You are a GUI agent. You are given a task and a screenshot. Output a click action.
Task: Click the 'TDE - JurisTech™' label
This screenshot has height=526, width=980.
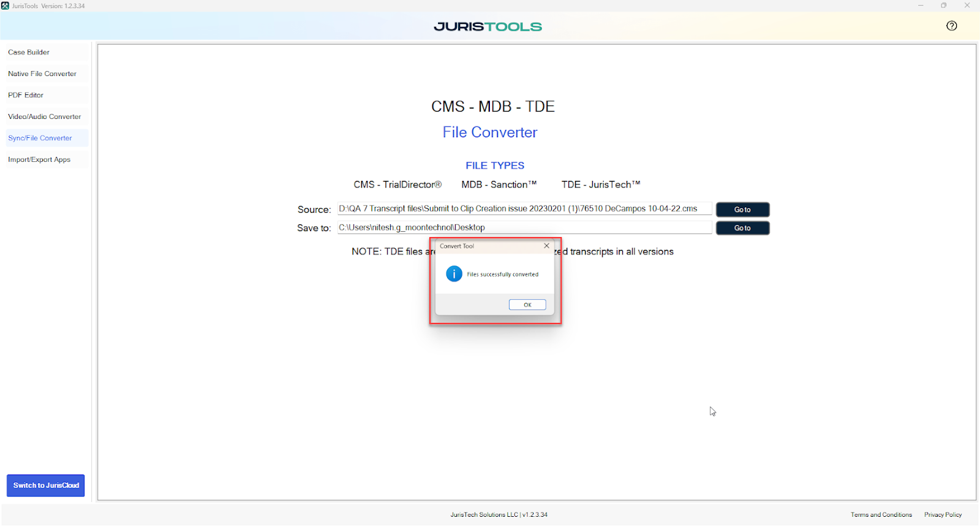(601, 185)
